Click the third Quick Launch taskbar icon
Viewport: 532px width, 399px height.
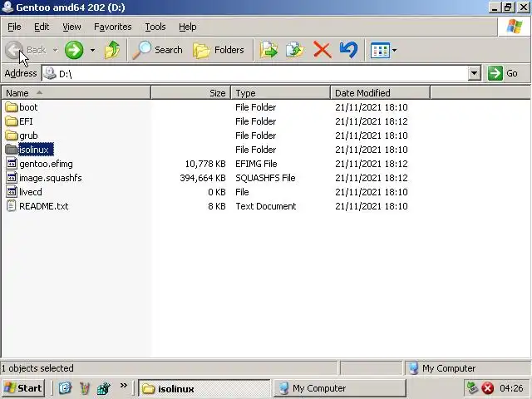click(103, 388)
